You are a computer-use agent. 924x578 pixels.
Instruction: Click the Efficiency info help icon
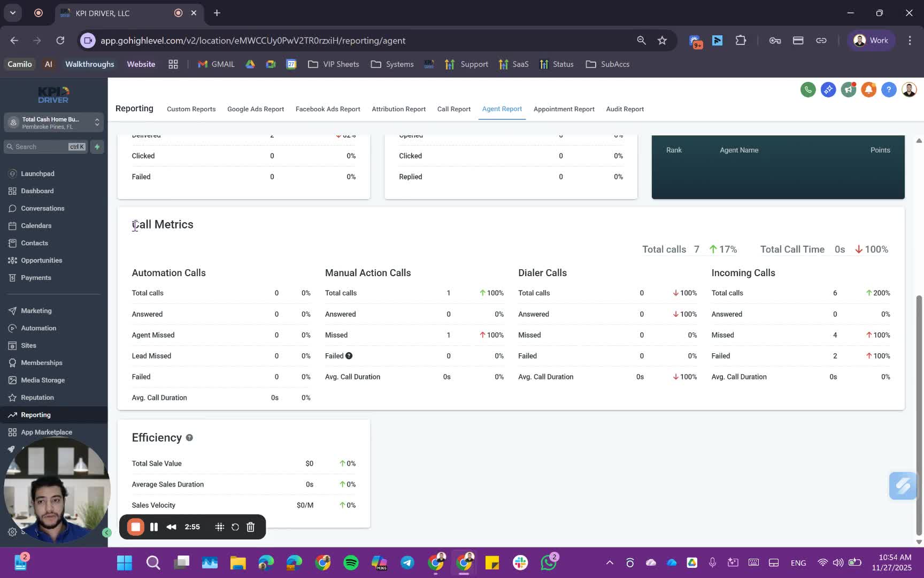[189, 438]
